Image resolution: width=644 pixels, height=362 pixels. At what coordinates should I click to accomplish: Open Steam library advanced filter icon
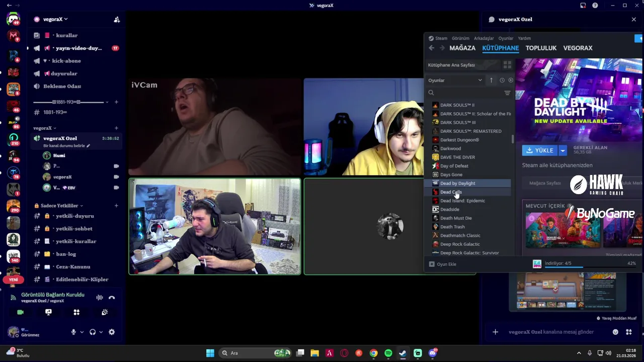tap(507, 93)
